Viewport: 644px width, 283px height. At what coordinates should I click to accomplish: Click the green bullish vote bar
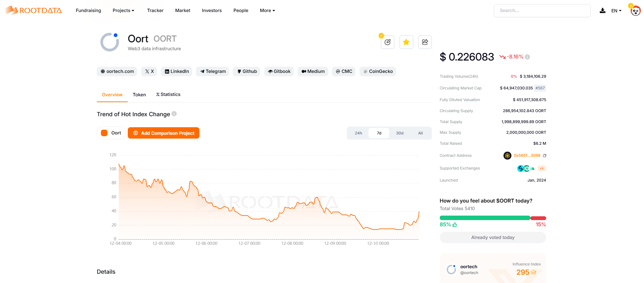tap(485, 218)
